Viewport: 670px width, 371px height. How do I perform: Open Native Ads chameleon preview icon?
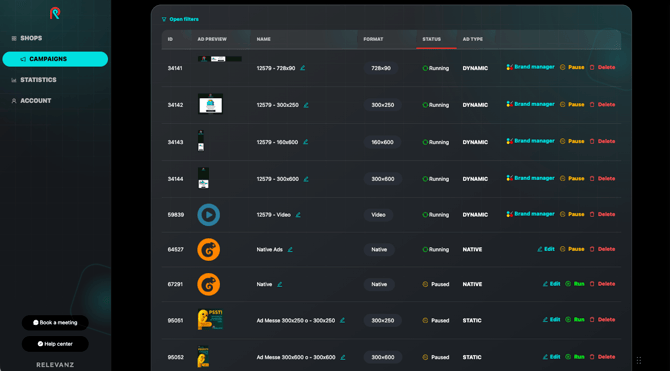coord(209,250)
